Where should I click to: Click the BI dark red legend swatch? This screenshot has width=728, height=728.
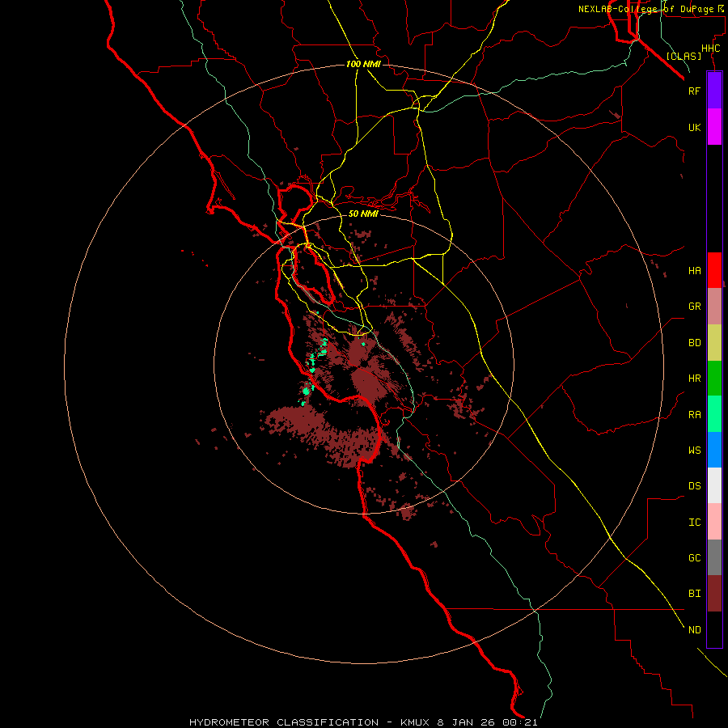click(714, 594)
